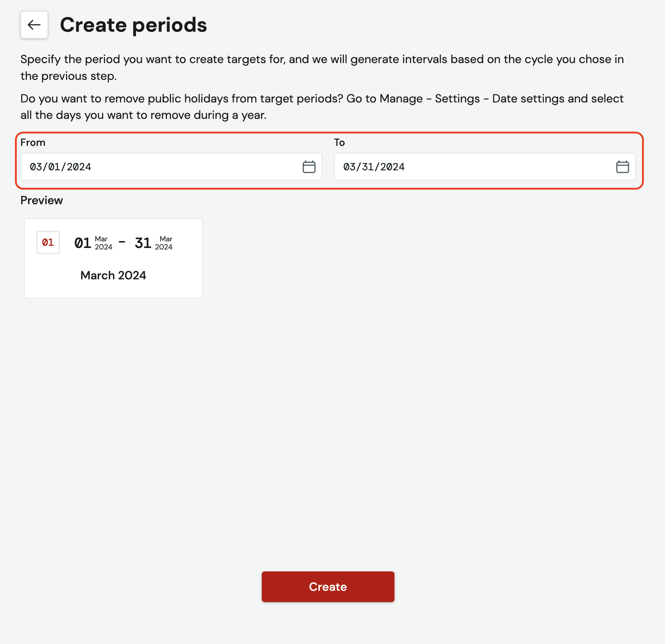Image resolution: width=665 pixels, height=644 pixels.
Task: Click the Create periods heading
Action: tap(133, 25)
